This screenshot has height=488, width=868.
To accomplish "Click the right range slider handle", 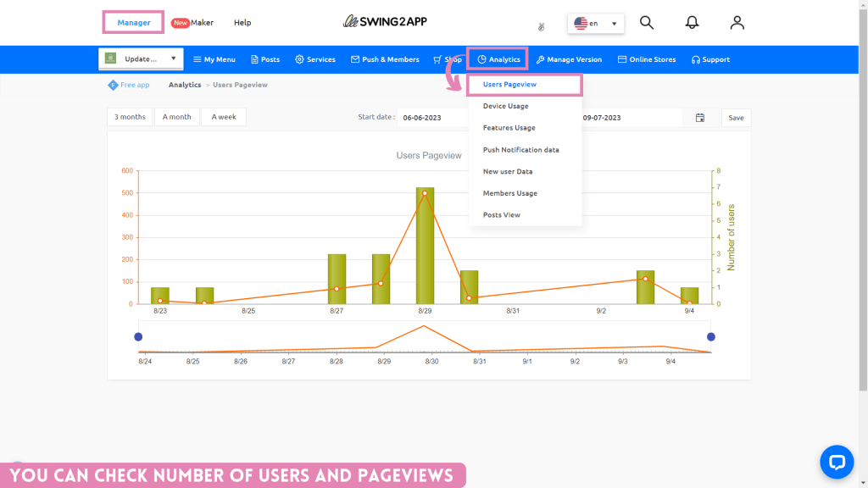I will (x=711, y=337).
